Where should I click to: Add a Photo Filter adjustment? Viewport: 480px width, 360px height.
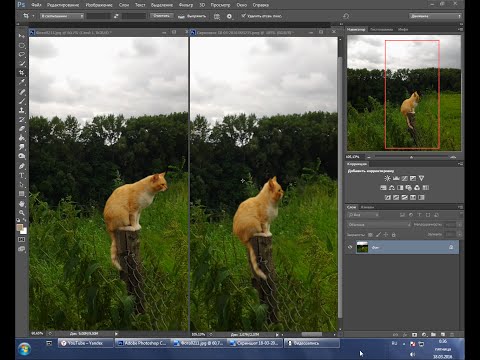(x=409, y=188)
